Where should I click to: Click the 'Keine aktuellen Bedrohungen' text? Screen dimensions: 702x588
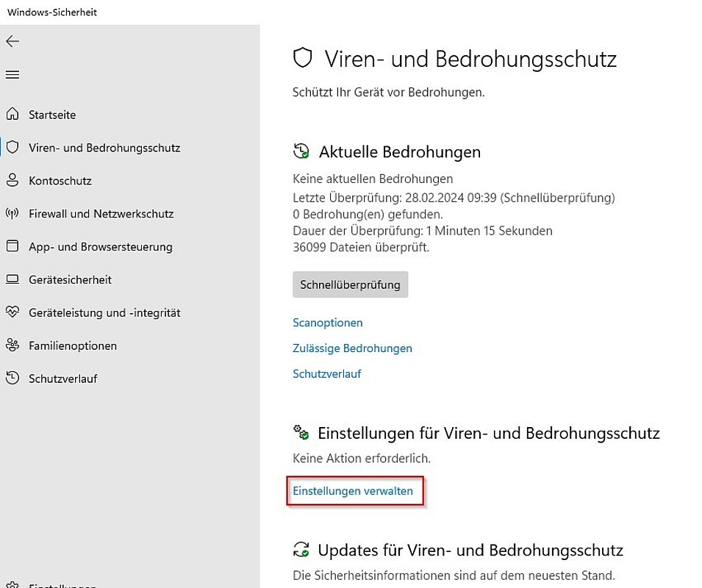click(x=373, y=179)
